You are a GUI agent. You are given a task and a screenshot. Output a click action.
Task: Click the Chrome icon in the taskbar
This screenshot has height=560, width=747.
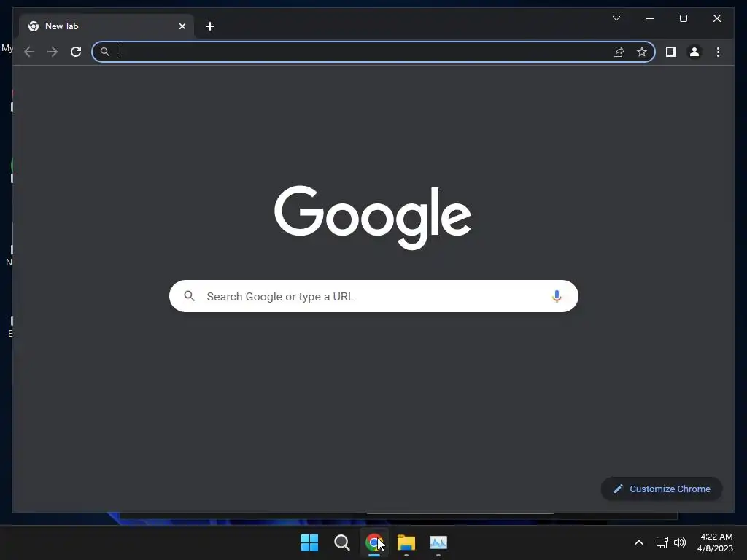[x=374, y=542]
